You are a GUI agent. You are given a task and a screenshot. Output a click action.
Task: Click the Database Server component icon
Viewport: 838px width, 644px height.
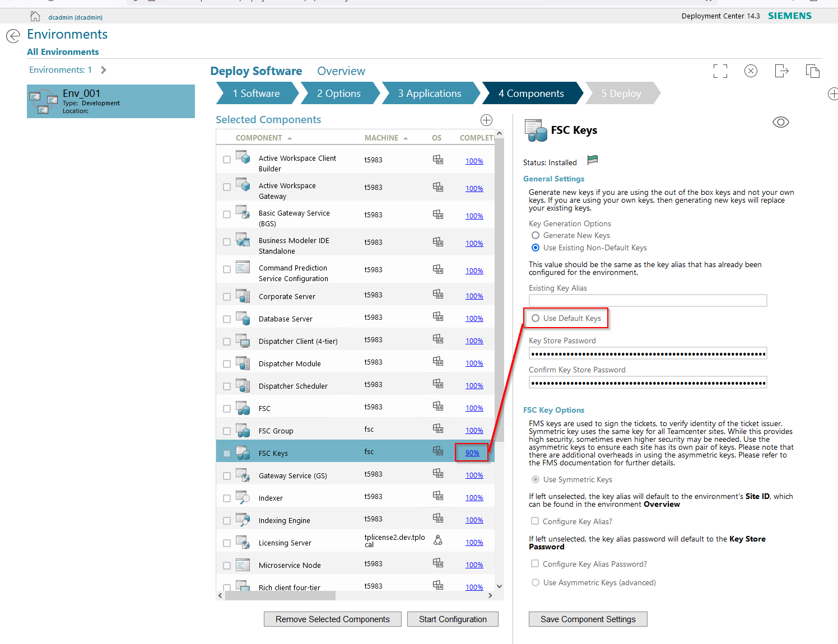pyautogui.click(x=243, y=318)
